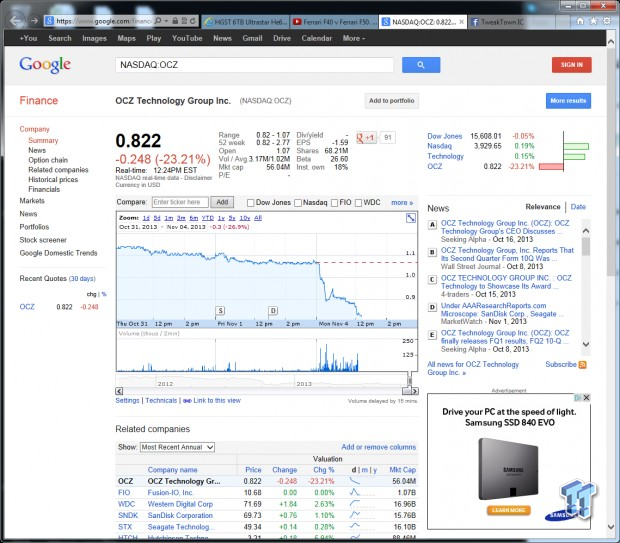
Task: Check the WDC compare checkbox
Action: tap(359, 203)
